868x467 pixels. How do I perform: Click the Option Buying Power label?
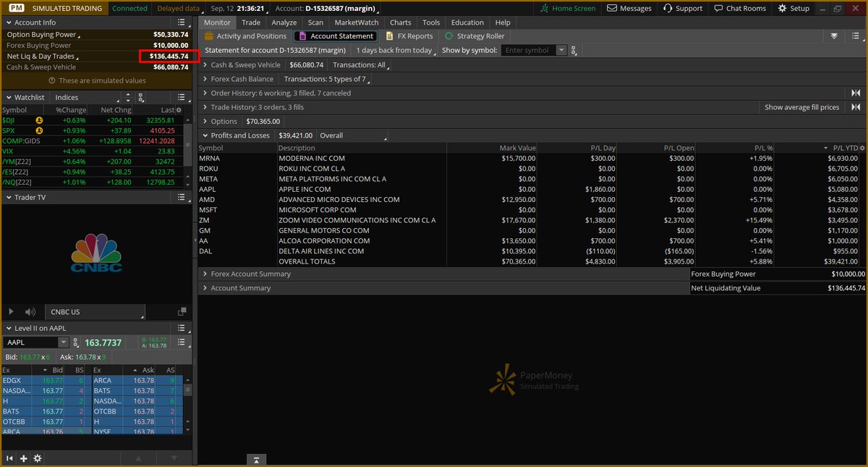point(41,35)
